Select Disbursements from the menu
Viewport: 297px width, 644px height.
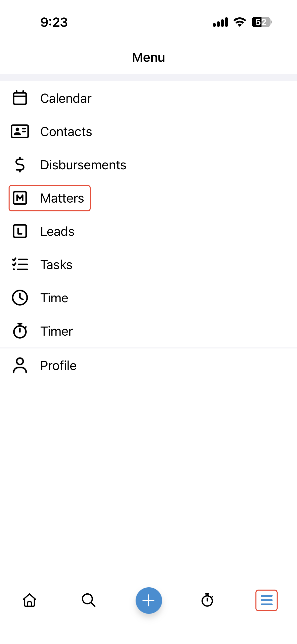(83, 165)
